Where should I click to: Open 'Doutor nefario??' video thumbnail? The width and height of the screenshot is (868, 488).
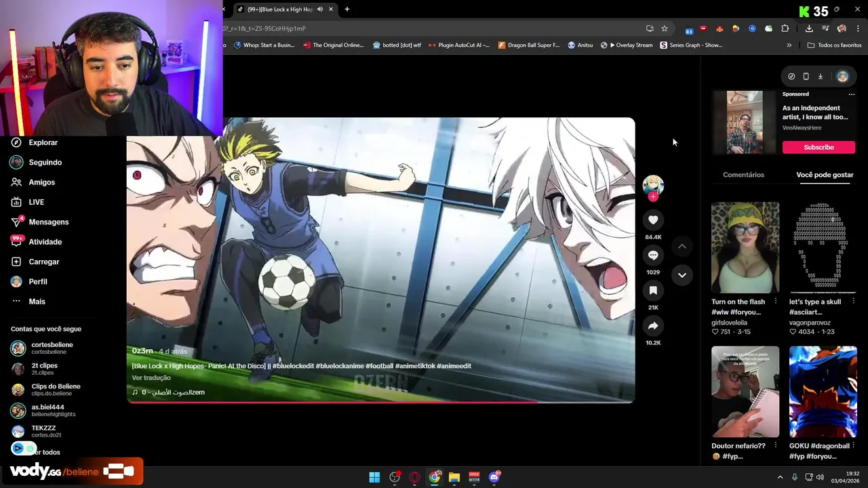[745, 392]
